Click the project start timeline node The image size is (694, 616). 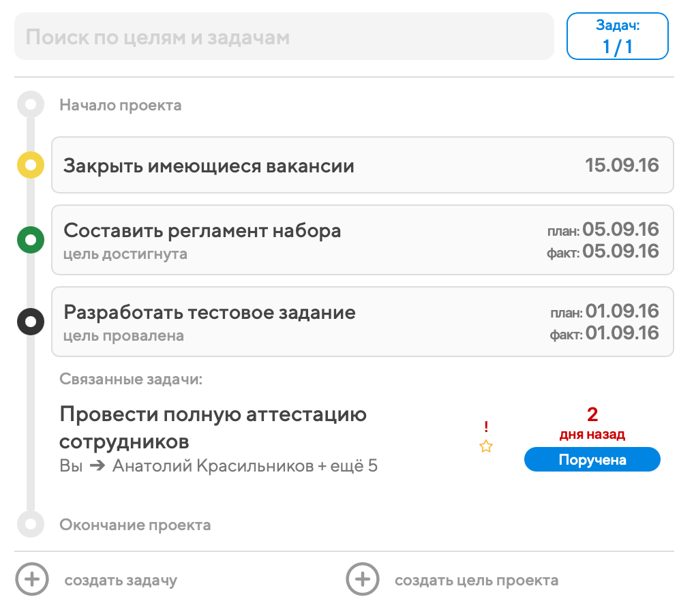[31, 105]
